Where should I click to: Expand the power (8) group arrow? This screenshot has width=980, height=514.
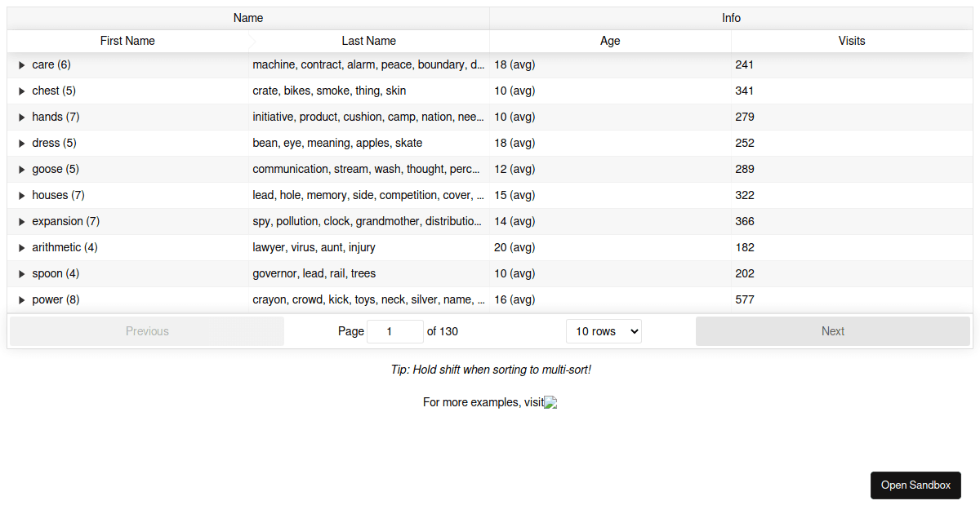coord(22,299)
